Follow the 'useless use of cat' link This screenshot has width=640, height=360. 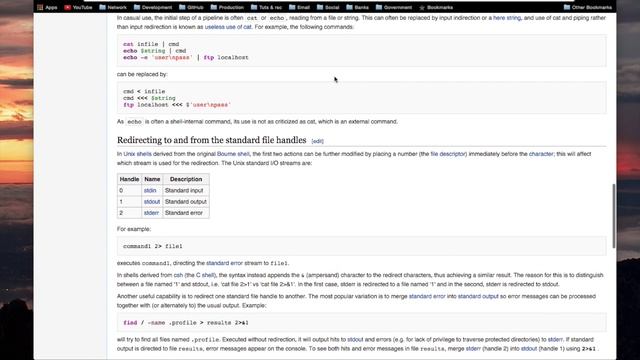click(x=228, y=27)
